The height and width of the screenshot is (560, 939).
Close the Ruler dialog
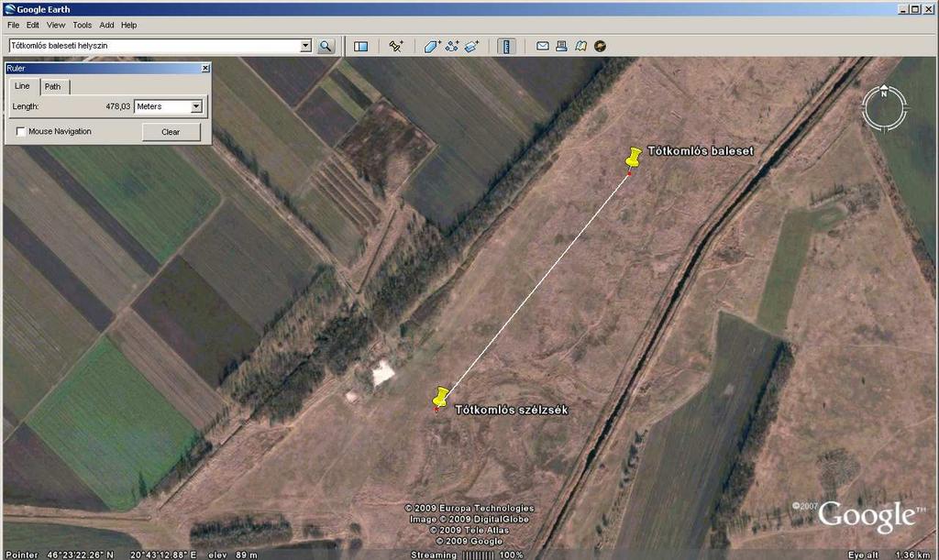(x=205, y=68)
